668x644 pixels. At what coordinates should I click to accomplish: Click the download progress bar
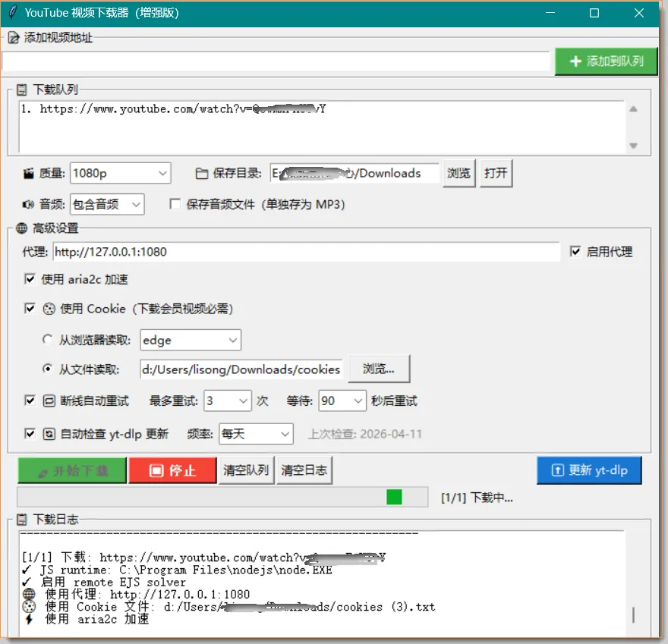(222, 497)
